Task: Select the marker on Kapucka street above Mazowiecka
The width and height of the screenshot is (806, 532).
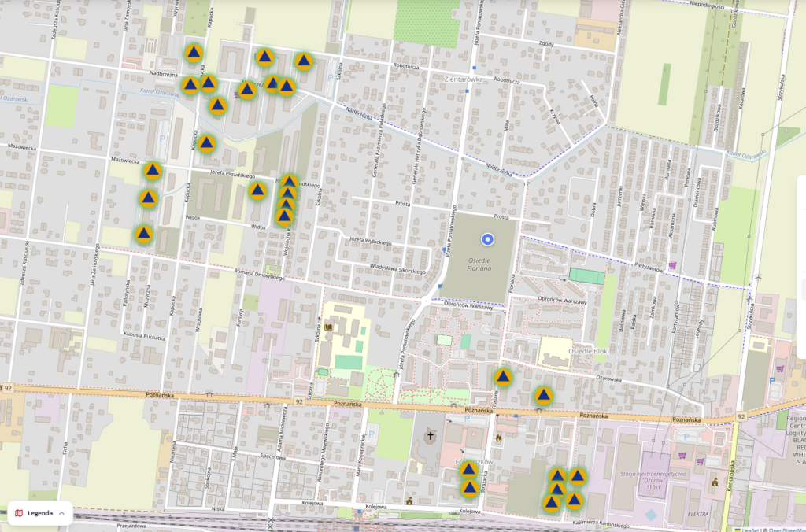Action: 206,143
